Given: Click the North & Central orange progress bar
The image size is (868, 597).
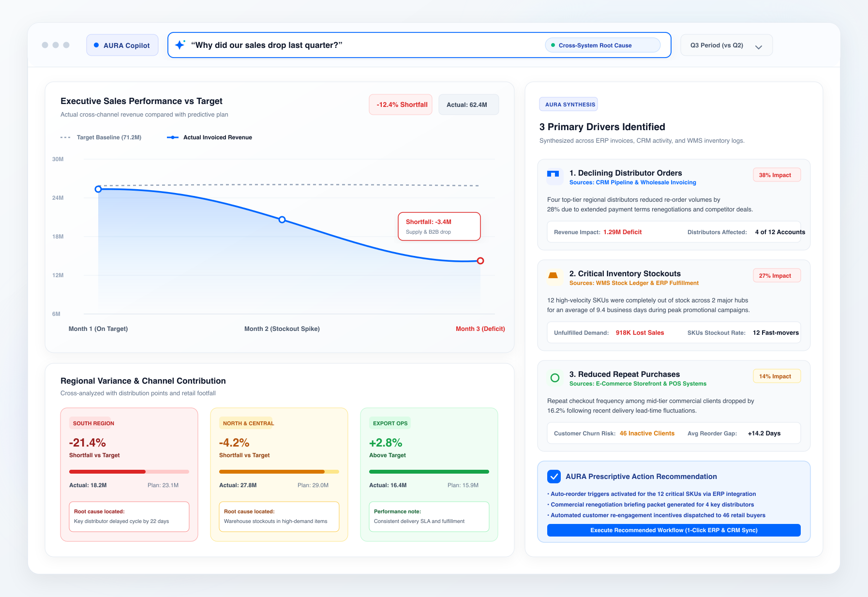Looking at the screenshot, I should tap(279, 472).
